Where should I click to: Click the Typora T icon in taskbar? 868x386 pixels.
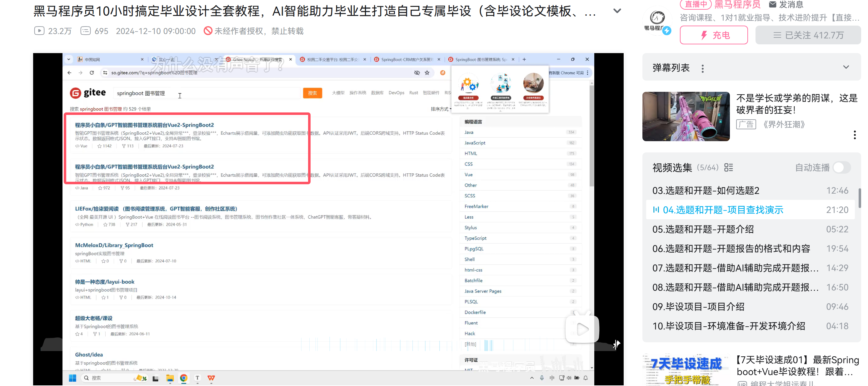click(197, 378)
